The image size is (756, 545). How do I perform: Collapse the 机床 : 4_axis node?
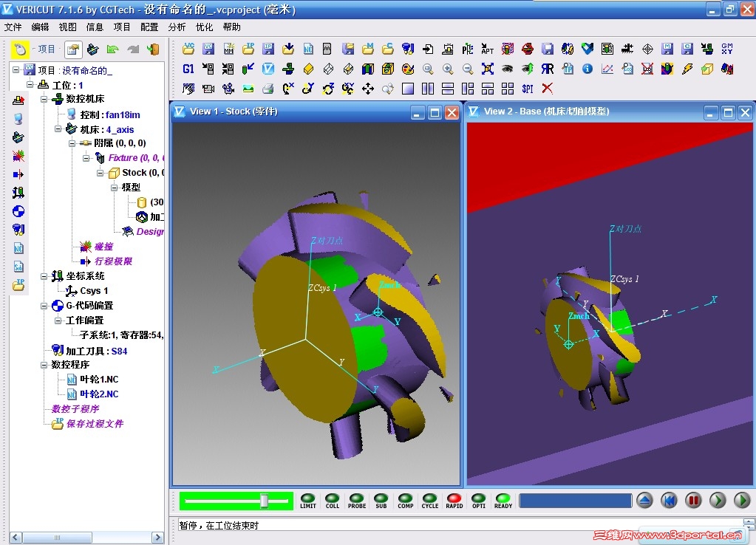coord(58,128)
